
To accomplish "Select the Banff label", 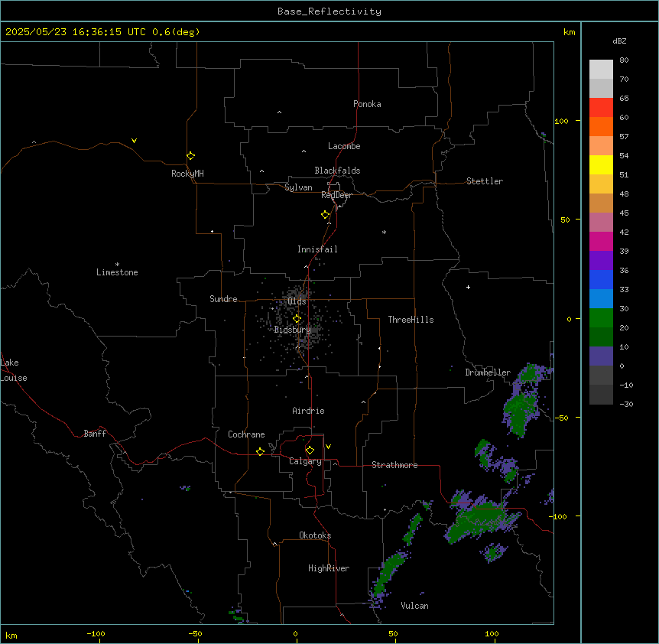I will 95,434.
